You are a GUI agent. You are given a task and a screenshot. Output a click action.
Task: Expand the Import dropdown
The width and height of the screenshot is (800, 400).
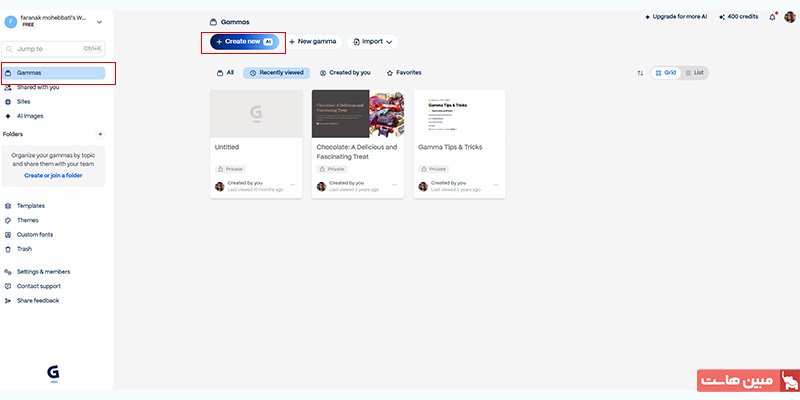point(372,42)
